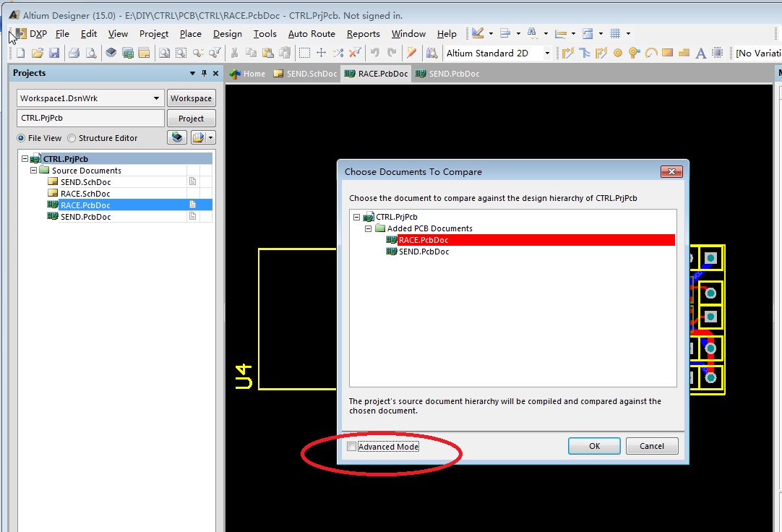Open the Altium Standard 2D view dropdown

pos(547,53)
